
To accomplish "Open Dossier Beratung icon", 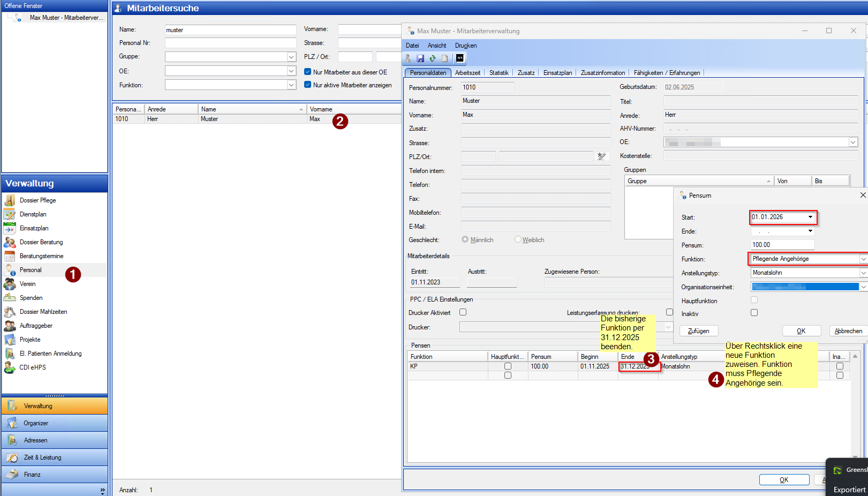I will click(x=10, y=242).
